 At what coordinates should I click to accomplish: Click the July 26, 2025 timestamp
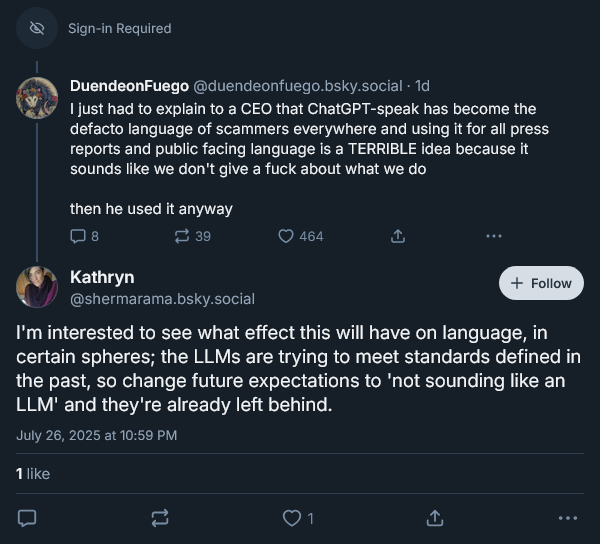point(97,435)
